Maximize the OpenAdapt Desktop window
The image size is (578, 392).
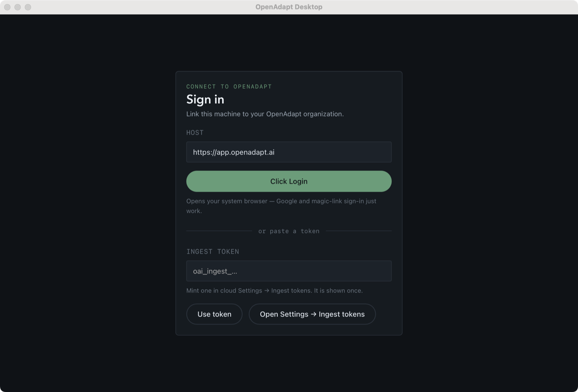coord(28,7)
